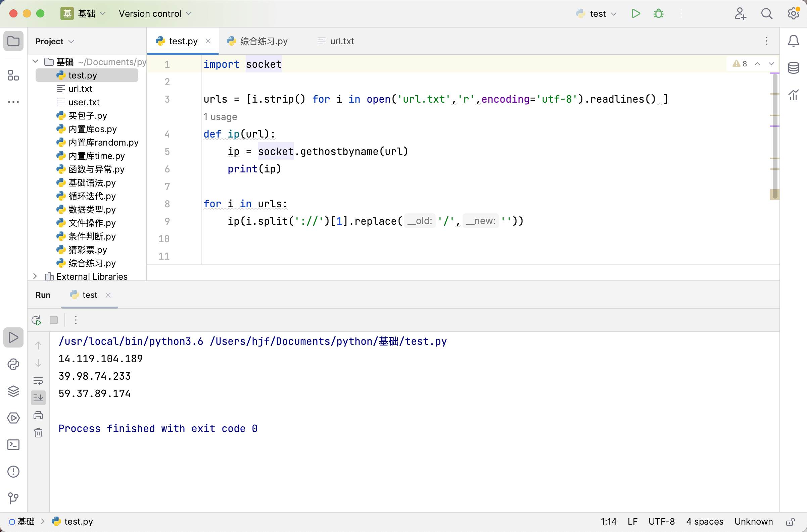Screen dimensions: 807x532
Task: Open Services icon in left sidebar
Action: click(x=13, y=418)
